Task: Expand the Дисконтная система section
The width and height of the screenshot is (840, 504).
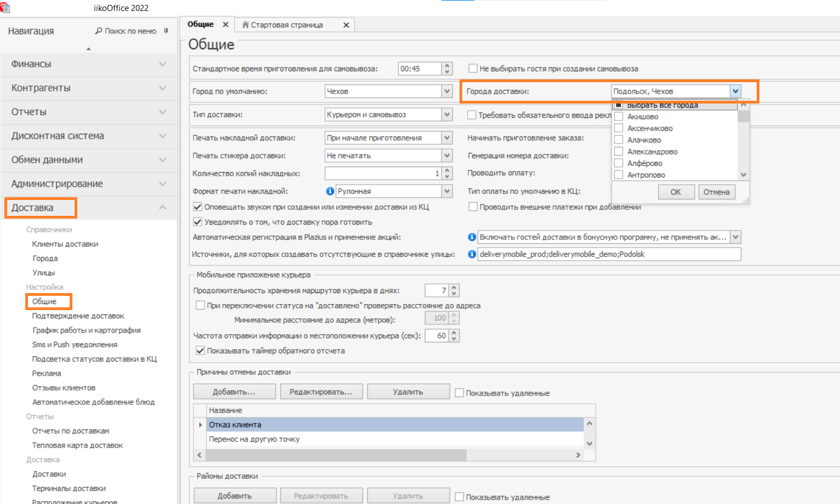Action: (x=89, y=136)
